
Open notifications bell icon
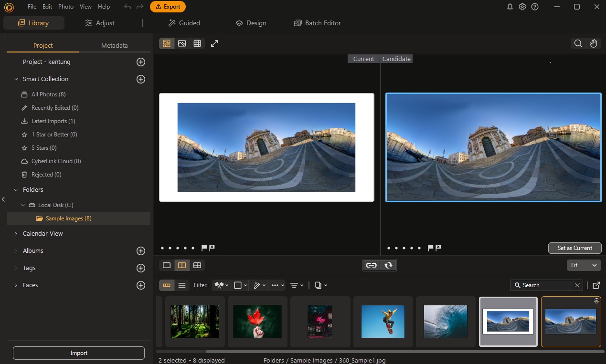pos(510,7)
